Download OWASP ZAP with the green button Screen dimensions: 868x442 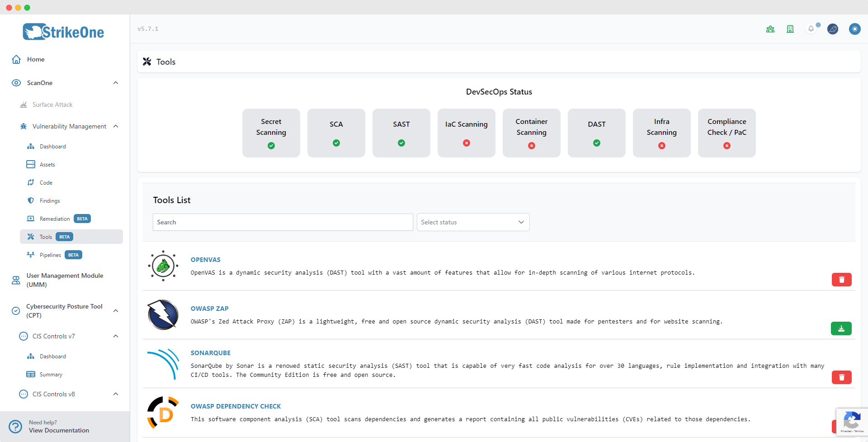tap(841, 328)
